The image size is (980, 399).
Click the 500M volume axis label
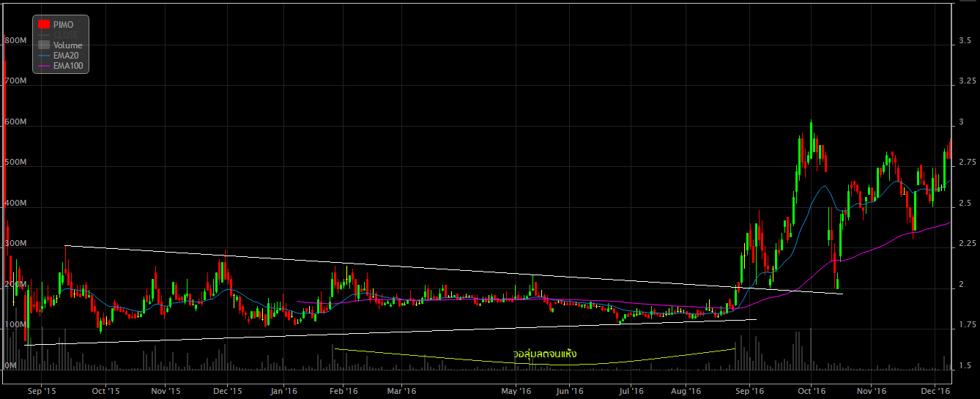pos(15,163)
